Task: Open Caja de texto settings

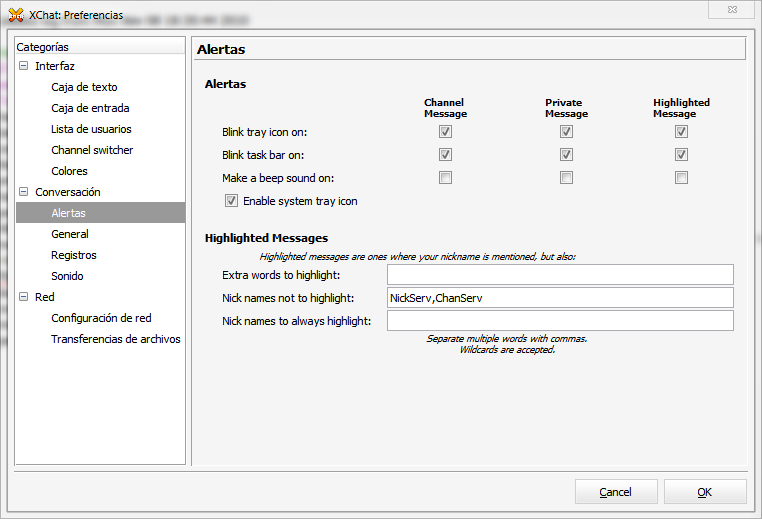Action: click(x=84, y=87)
